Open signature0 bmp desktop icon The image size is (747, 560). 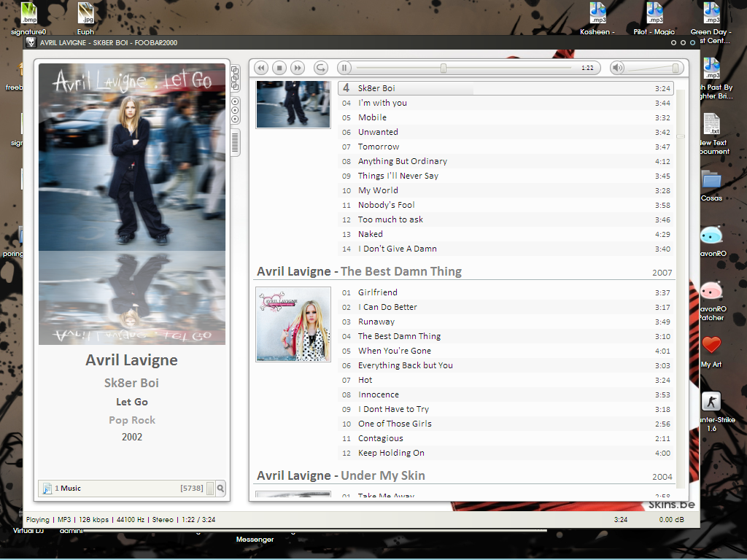28,19
